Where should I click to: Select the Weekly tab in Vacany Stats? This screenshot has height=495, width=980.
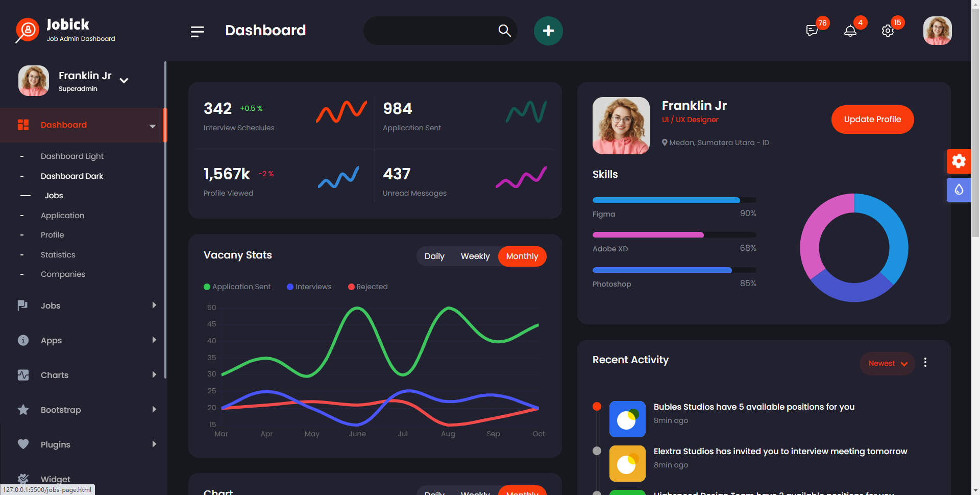475,256
